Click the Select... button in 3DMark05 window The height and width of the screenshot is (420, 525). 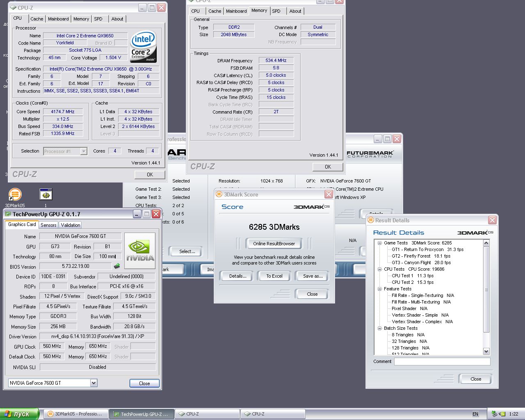[187, 251]
